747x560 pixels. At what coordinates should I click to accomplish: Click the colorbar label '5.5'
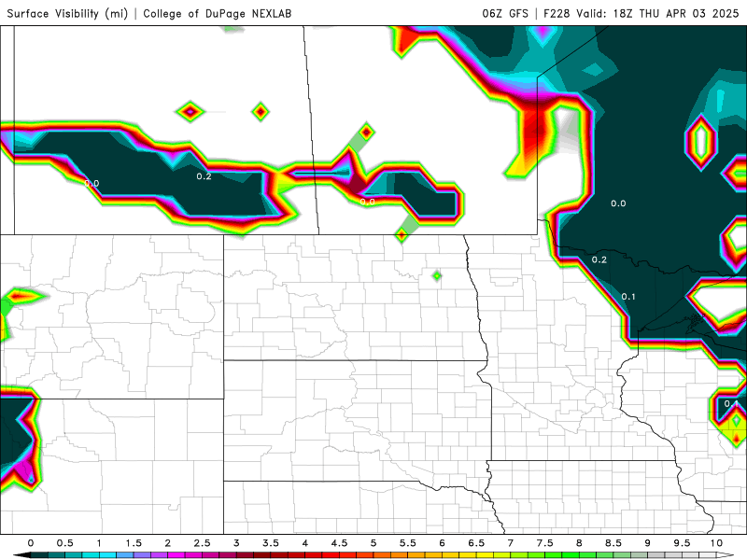tap(408, 543)
